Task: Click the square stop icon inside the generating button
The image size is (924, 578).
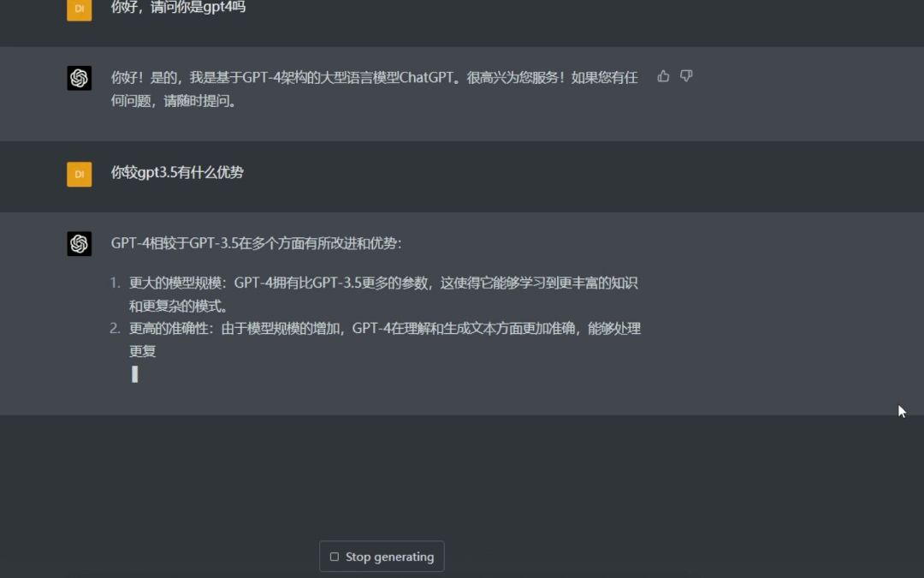Action: coord(334,556)
